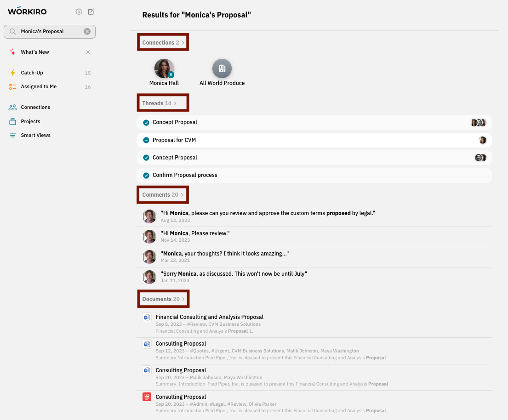Open settings gear icon in sidebar
The width and height of the screenshot is (508, 420).
[79, 12]
